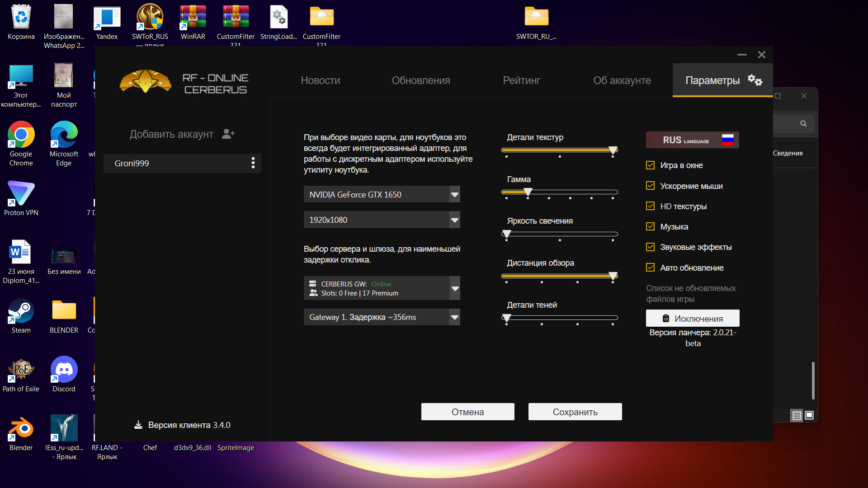Launch Path of Exile from desktop

click(21, 375)
